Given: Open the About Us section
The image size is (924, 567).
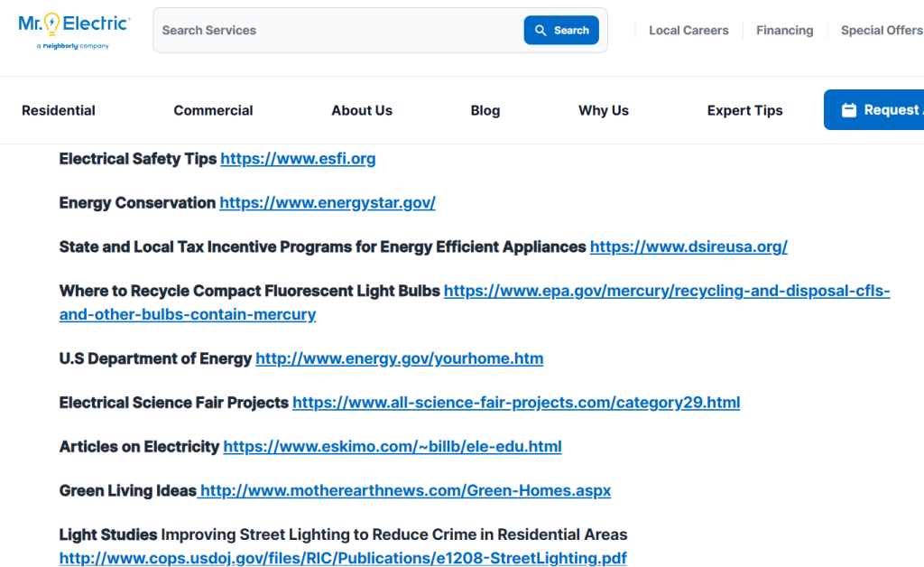Looking at the screenshot, I should pos(361,109).
